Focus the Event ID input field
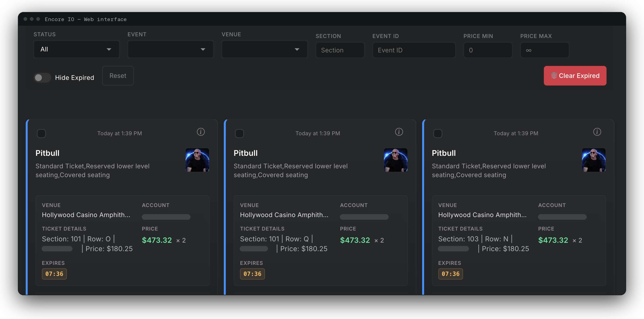The width and height of the screenshot is (644, 319). point(414,50)
